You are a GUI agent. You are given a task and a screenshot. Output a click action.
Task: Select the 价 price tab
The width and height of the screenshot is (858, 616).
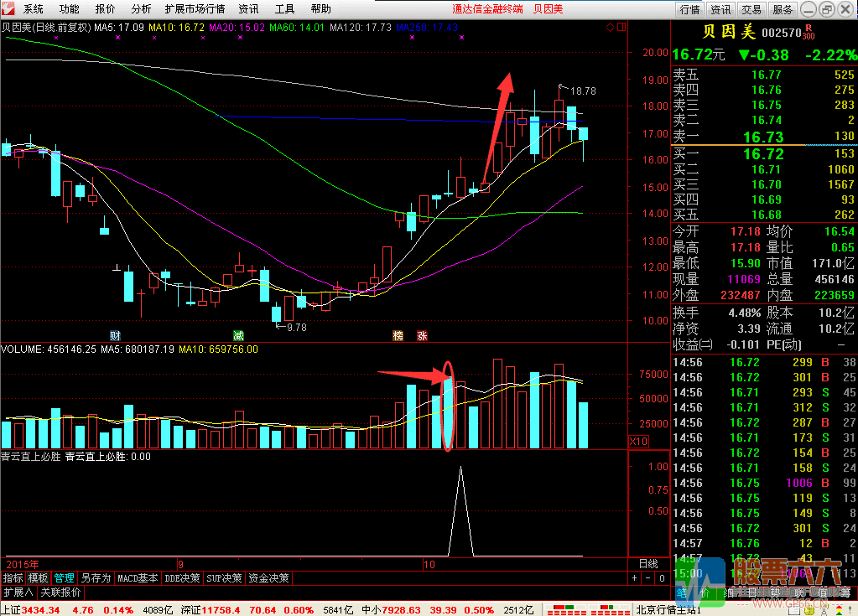point(705,593)
